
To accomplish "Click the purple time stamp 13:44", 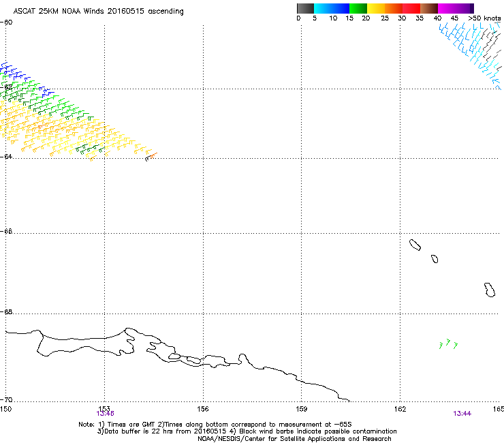I will (462, 414).
